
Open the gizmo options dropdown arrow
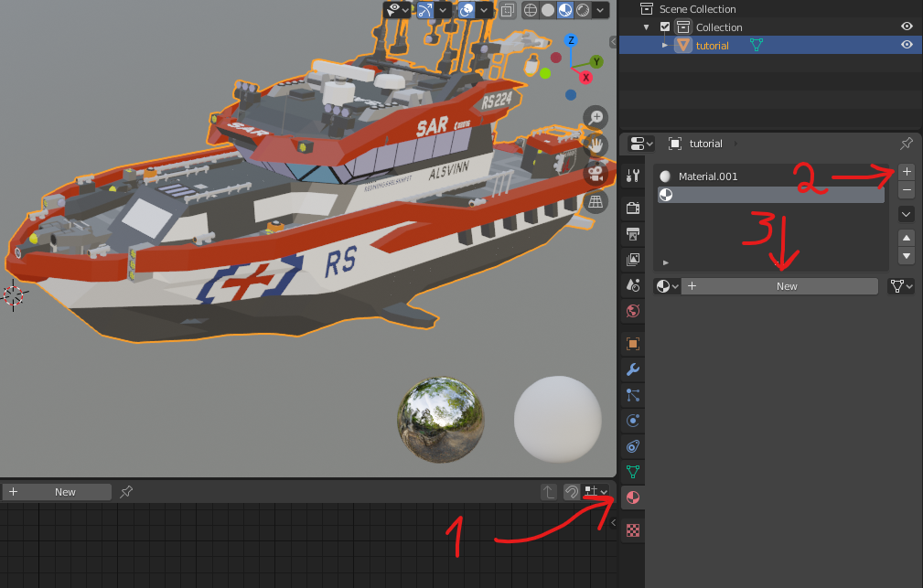(x=443, y=10)
